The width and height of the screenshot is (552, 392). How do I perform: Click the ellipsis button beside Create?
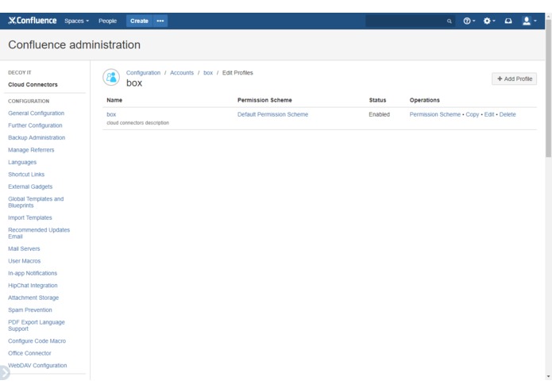(160, 21)
